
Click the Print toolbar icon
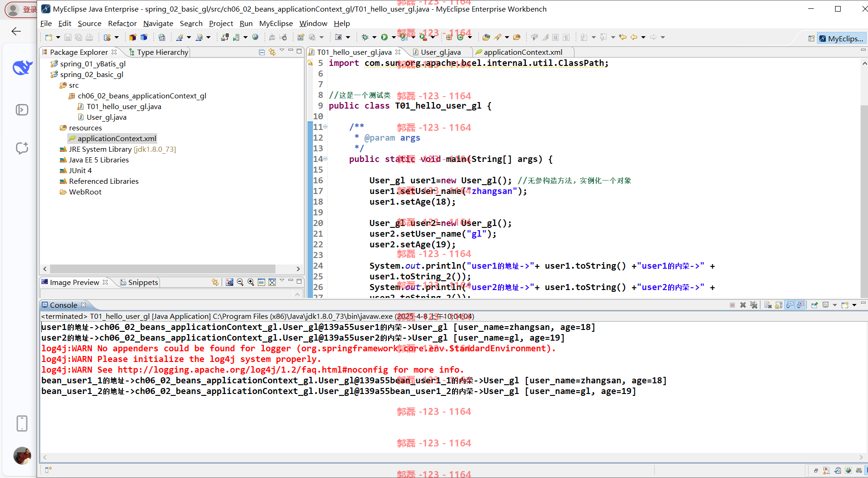click(x=89, y=37)
